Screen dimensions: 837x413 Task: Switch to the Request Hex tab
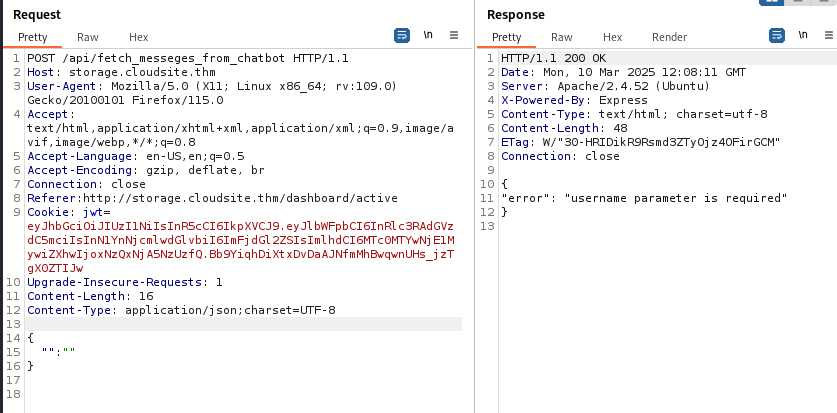139,37
